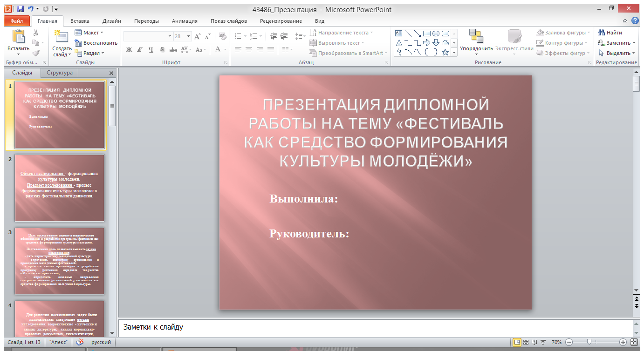Switch to Normal view in the status bar
This screenshot has width=644, height=351.
click(517, 342)
